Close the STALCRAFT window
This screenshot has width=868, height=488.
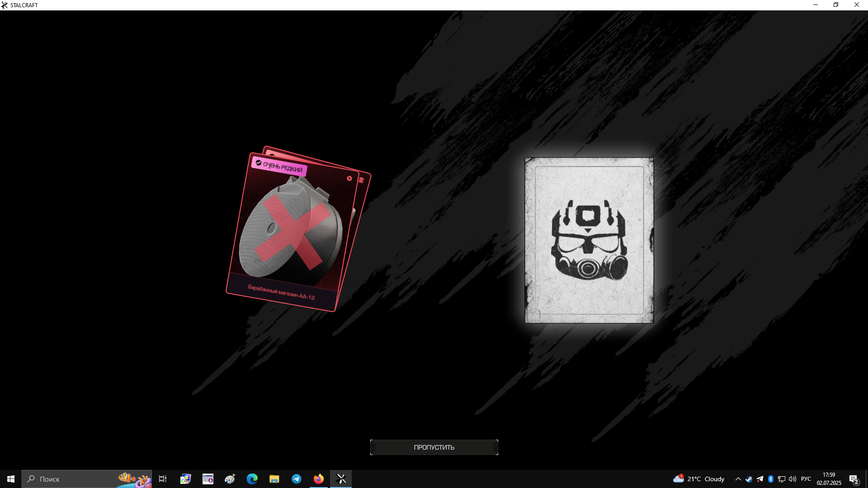(x=857, y=5)
